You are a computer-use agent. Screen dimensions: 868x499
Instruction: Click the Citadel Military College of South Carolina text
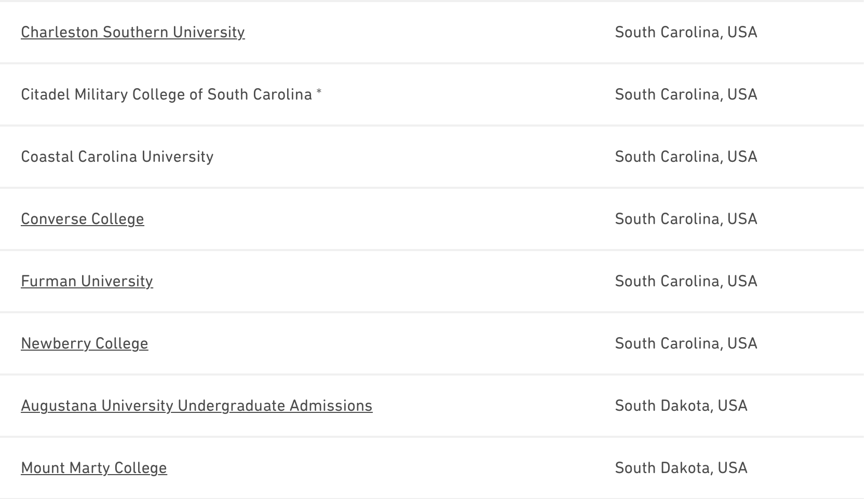tap(166, 94)
